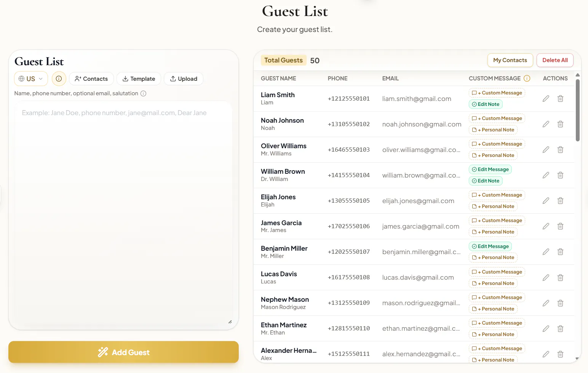Click the EMAIL column header
The height and width of the screenshot is (373, 588).
point(390,78)
